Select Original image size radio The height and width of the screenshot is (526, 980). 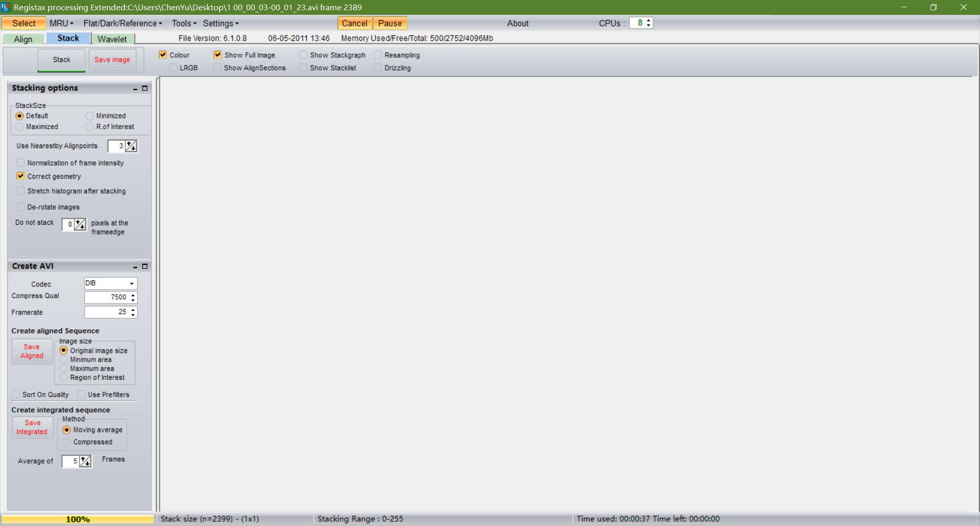pos(63,350)
